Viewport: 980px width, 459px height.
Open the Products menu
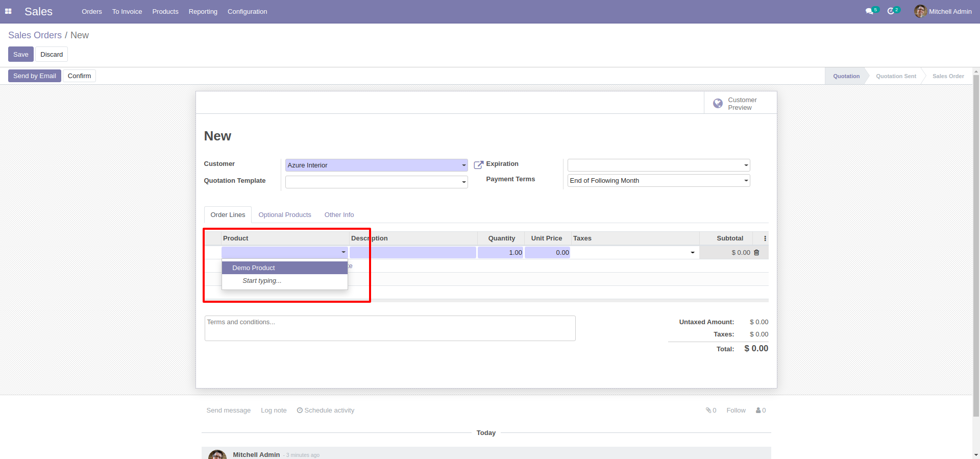tap(165, 11)
